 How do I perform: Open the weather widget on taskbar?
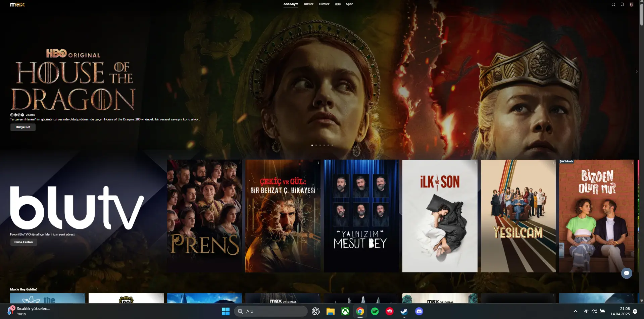pos(29,311)
